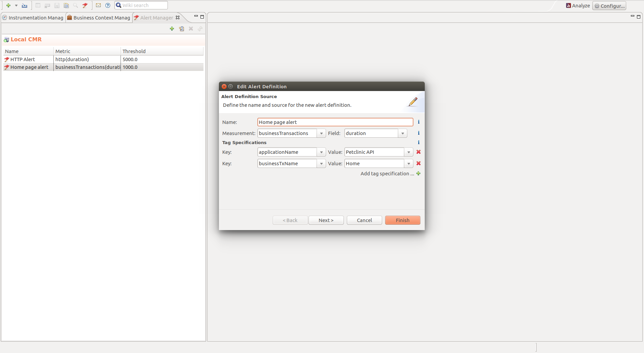Click the info icon next to Name field
Image resolution: width=644 pixels, height=353 pixels.
418,122
